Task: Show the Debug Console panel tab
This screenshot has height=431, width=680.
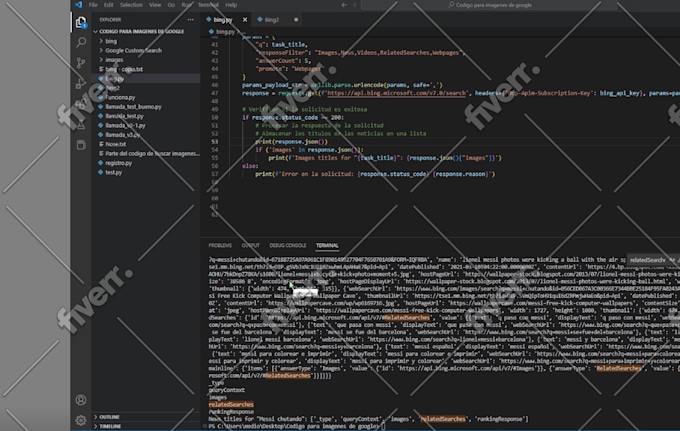Action: point(288,245)
